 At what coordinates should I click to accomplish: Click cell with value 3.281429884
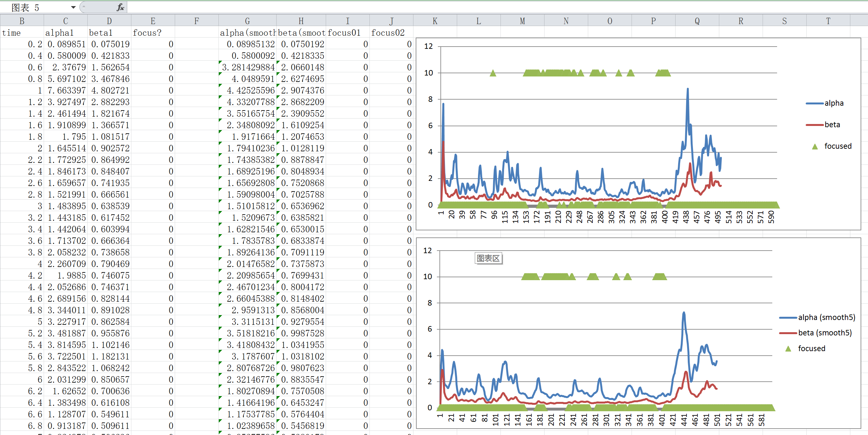(x=247, y=67)
